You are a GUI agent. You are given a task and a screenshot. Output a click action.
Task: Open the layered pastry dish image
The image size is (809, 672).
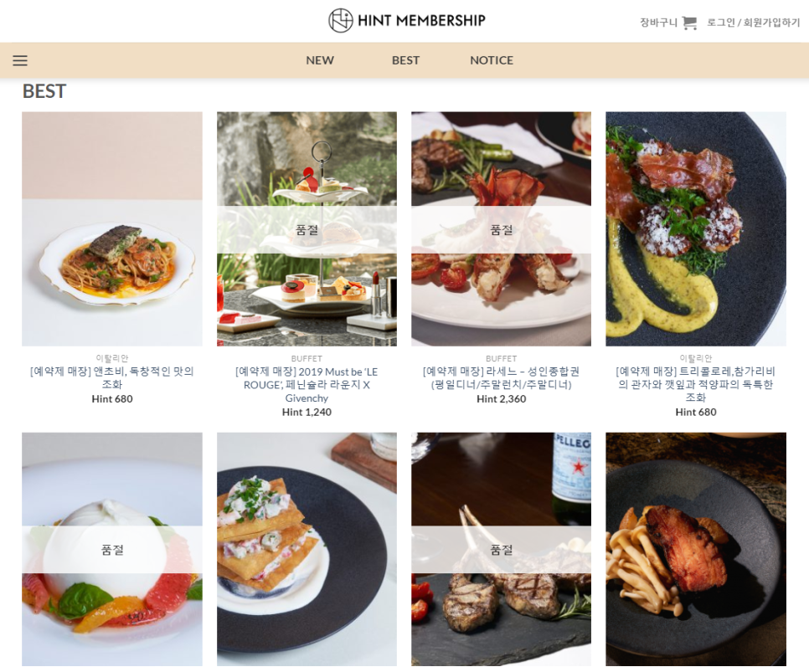(307, 549)
